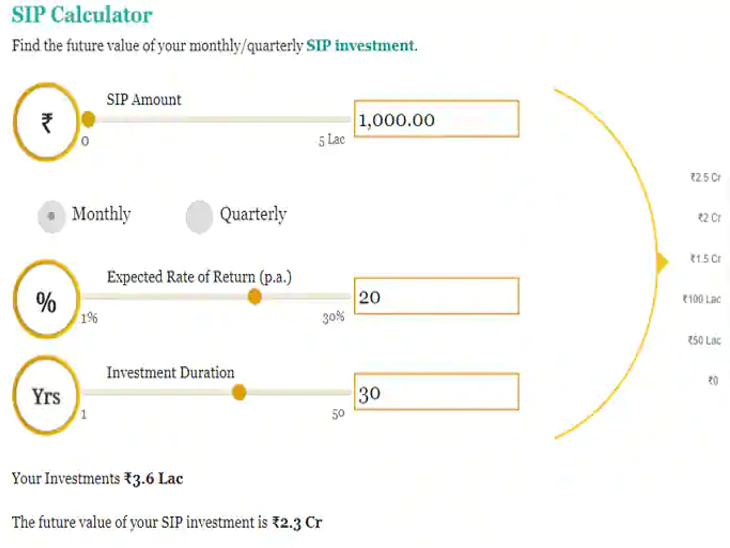Click the Yrs circle icon
Image resolution: width=730 pixels, height=548 pixels.
pyautogui.click(x=46, y=396)
